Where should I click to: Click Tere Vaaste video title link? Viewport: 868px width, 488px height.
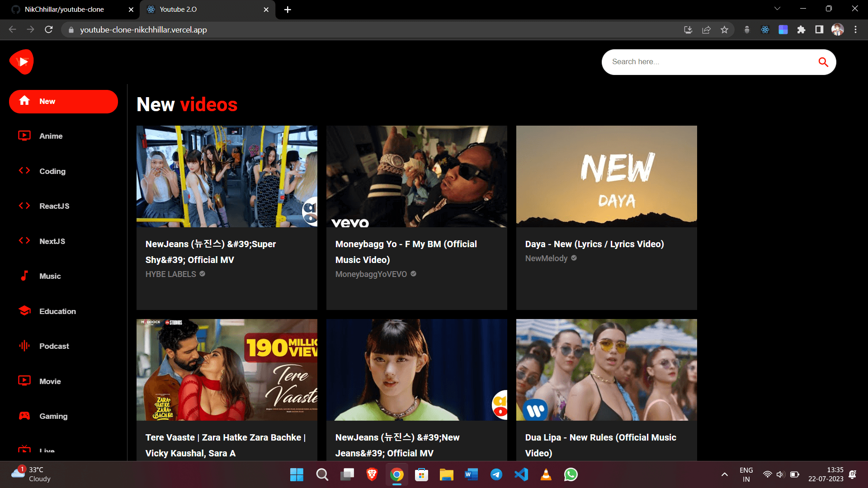226,445
